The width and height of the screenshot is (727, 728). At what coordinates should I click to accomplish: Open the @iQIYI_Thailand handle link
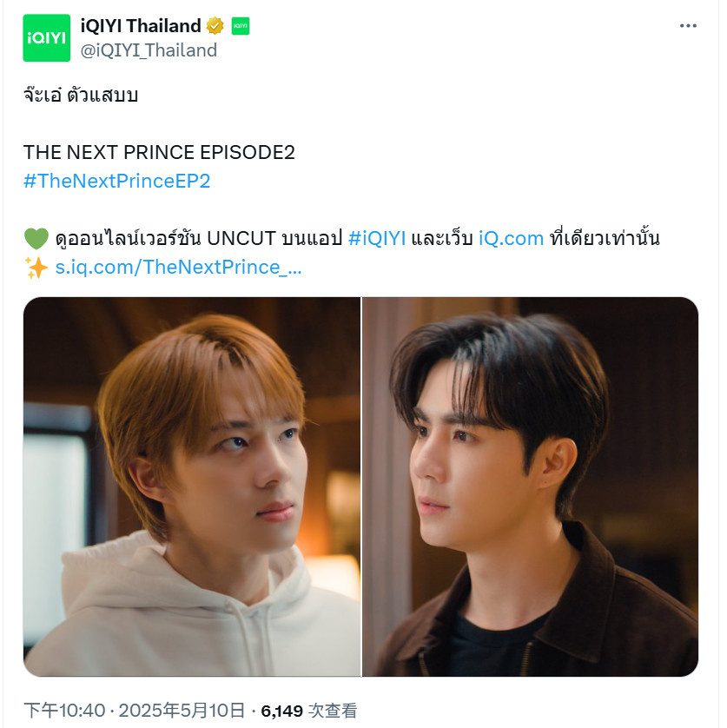point(149,50)
